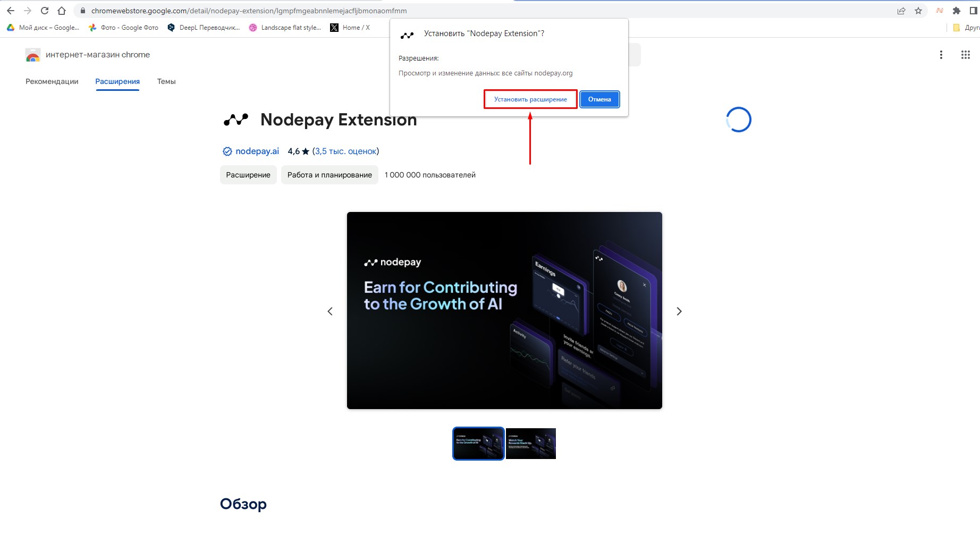Screen dimensions: 980x535
Task: Click the verified publisher badge icon
Action: pos(227,151)
